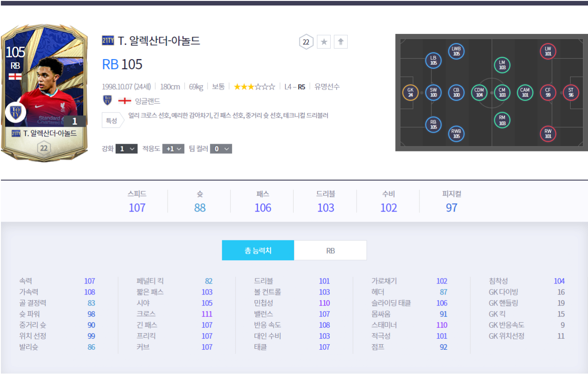Switch to the RB stats tab

[330, 251]
